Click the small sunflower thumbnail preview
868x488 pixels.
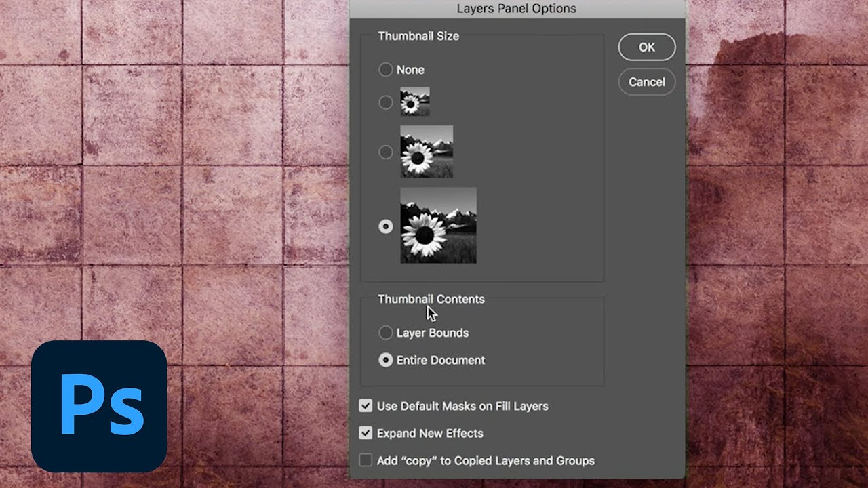tap(415, 101)
